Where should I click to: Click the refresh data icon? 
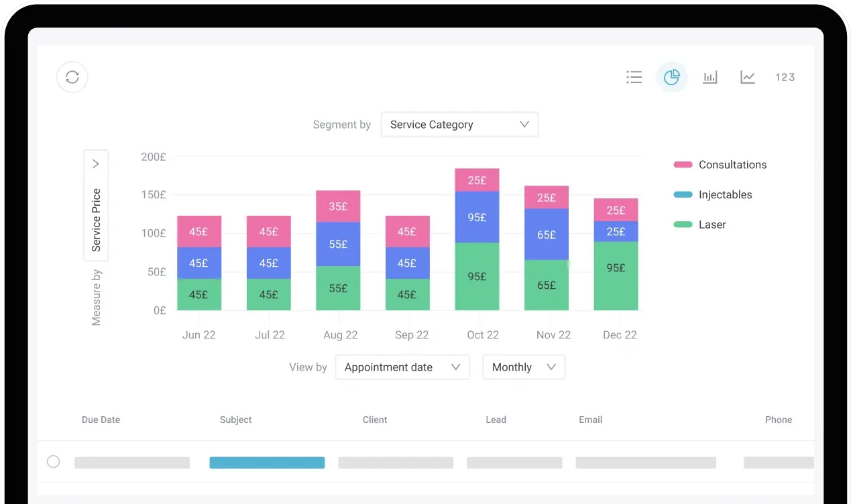coord(72,77)
